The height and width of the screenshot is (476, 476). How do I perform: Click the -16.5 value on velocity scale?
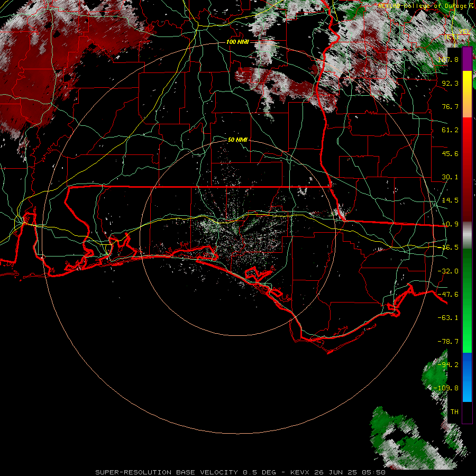(x=450, y=248)
